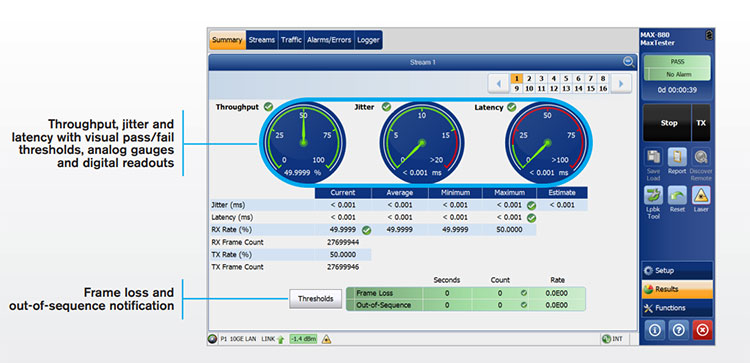The width and height of the screenshot is (750, 363).
Task: Go to the Alarms/Errors tab
Action: point(329,40)
